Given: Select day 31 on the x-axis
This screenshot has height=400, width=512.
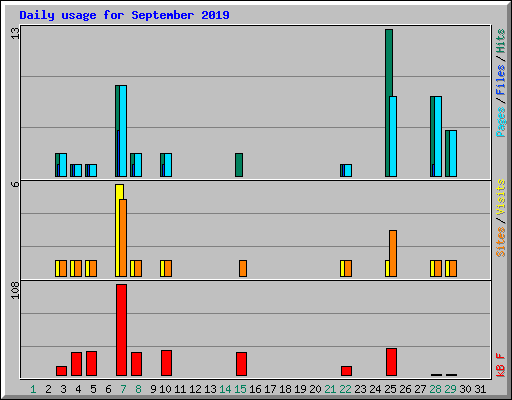Looking at the screenshot, I should click(x=480, y=389).
